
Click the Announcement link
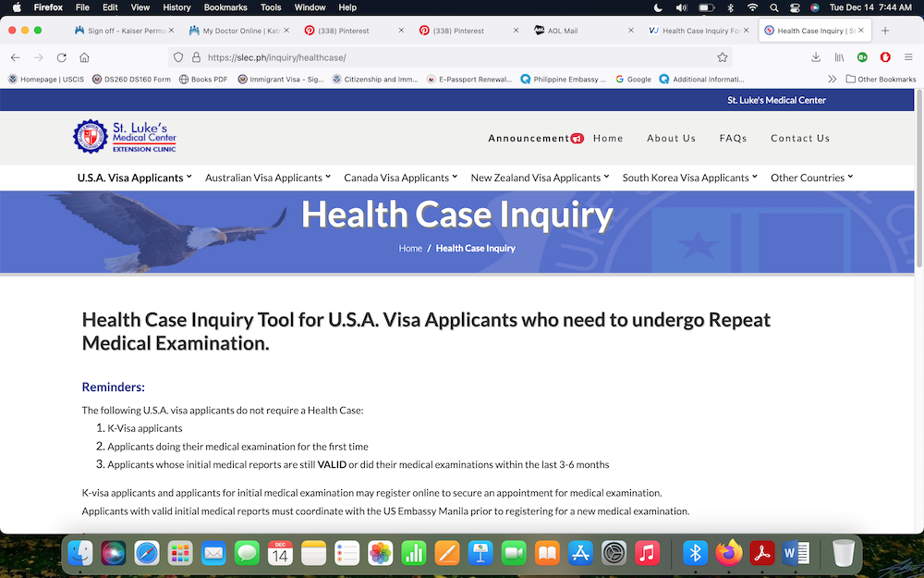(x=536, y=138)
